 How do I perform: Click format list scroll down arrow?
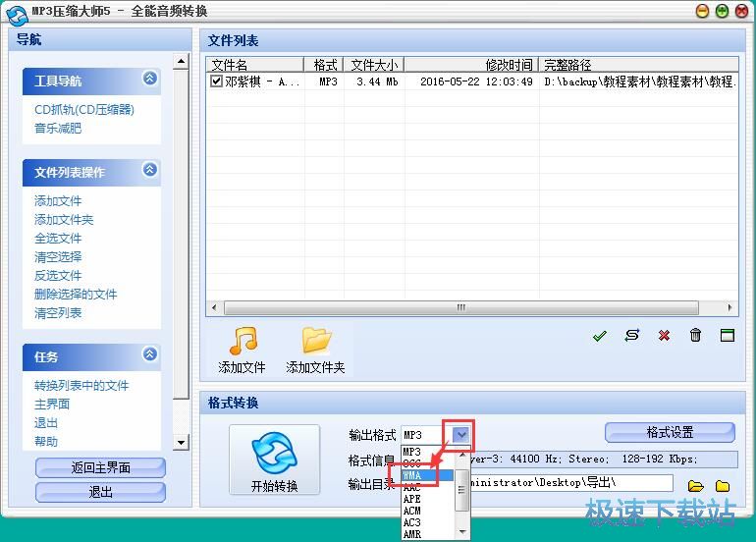coord(462,532)
